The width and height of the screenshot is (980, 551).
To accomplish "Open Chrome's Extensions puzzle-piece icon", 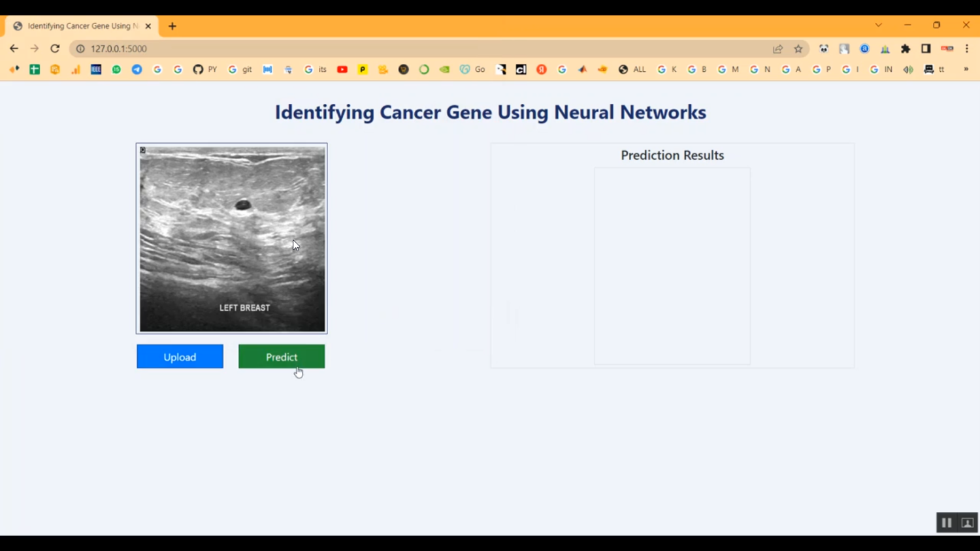I will pos(906,48).
